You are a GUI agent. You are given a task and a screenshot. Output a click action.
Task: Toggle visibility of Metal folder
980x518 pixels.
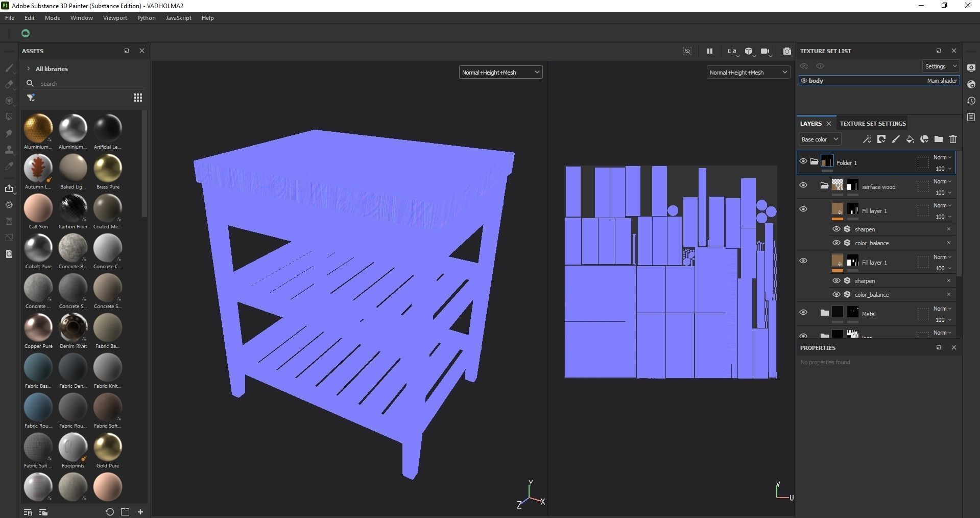[803, 312]
